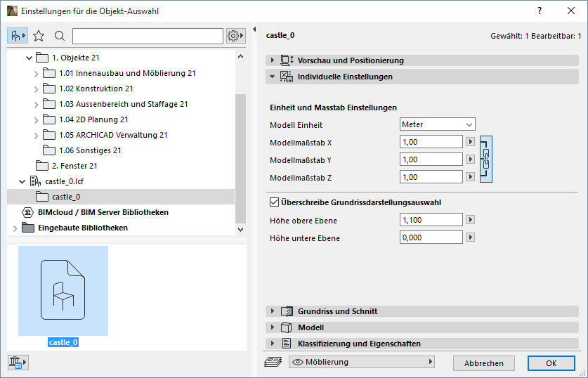The height and width of the screenshot is (378, 588).
Task: Select the 1.02 Konstruktion 21 folder
Action: click(x=96, y=89)
